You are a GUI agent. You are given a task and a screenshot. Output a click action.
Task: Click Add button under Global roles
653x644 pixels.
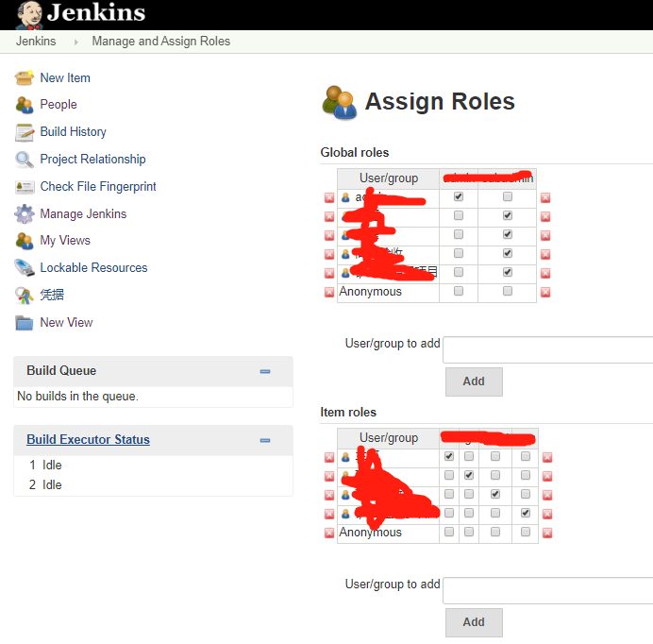click(474, 381)
